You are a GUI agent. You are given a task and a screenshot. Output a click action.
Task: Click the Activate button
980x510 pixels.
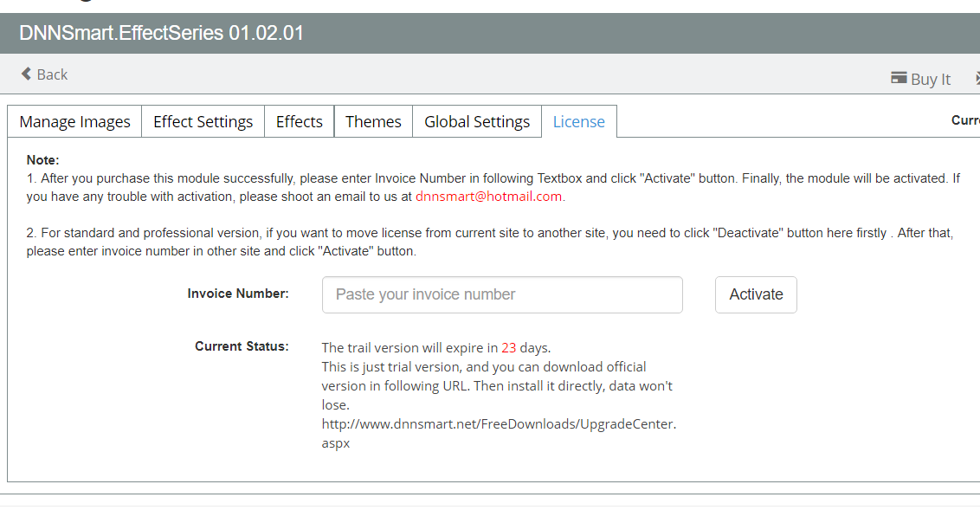[x=757, y=295]
